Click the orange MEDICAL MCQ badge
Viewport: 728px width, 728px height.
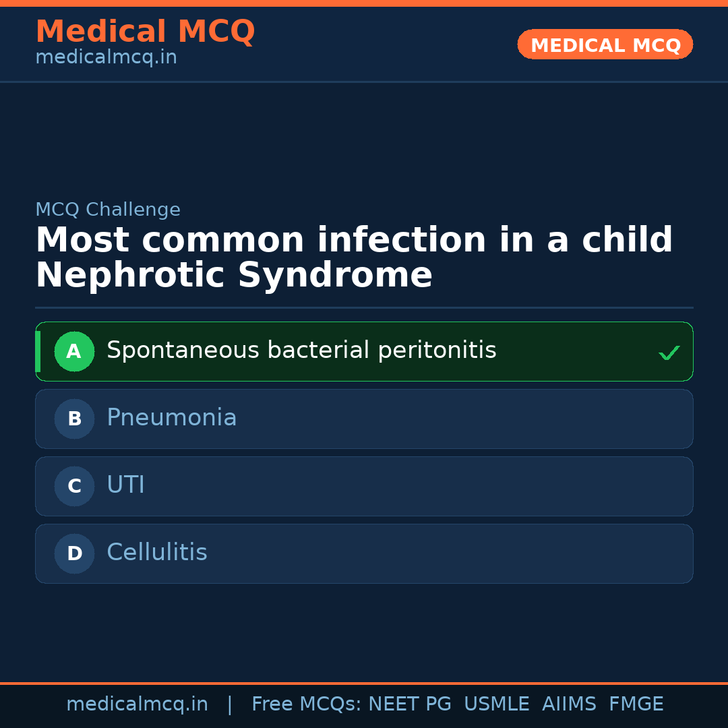[x=605, y=45]
